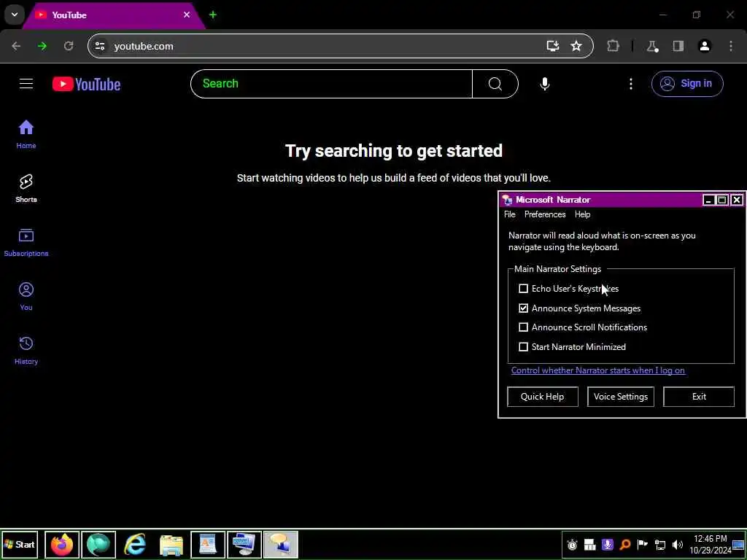Open Voice Settings in Narrator

[x=621, y=396]
